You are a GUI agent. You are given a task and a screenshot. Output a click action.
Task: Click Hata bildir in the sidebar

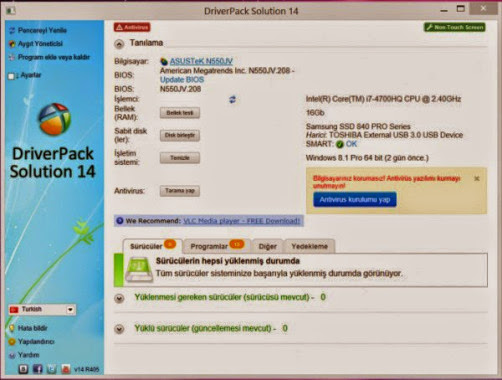point(32,328)
